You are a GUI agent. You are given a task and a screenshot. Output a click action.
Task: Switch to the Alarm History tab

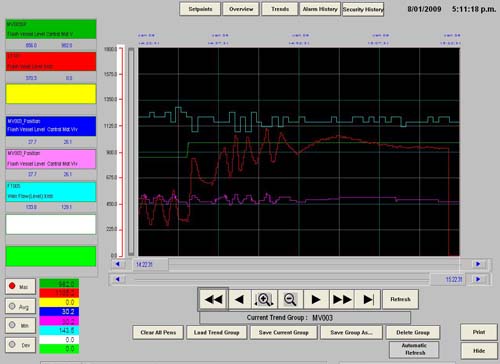[x=320, y=9]
